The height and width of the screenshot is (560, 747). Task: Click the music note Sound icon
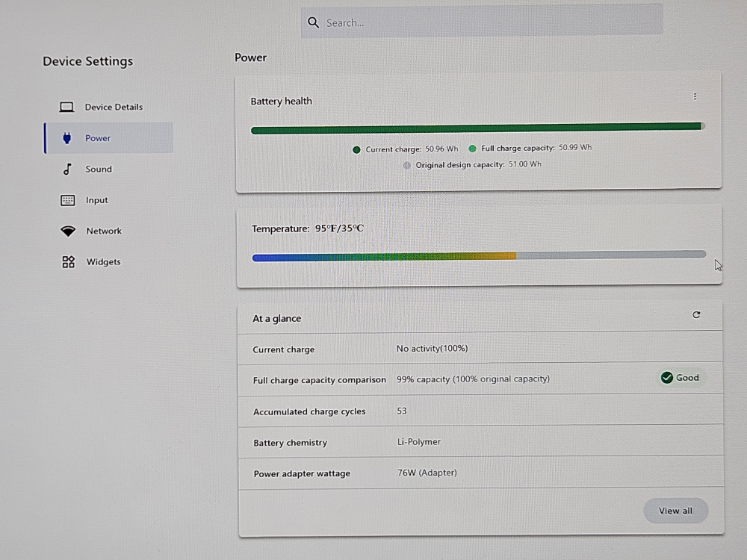click(66, 169)
